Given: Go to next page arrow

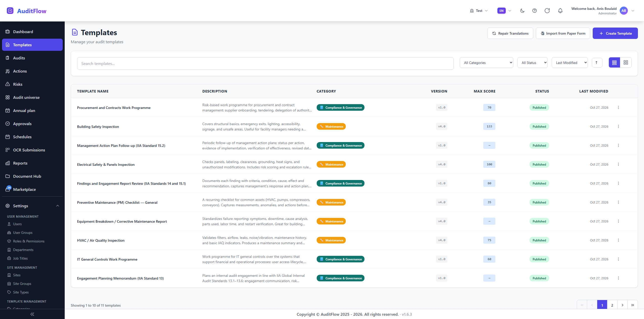Looking at the screenshot, I should [622, 305].
